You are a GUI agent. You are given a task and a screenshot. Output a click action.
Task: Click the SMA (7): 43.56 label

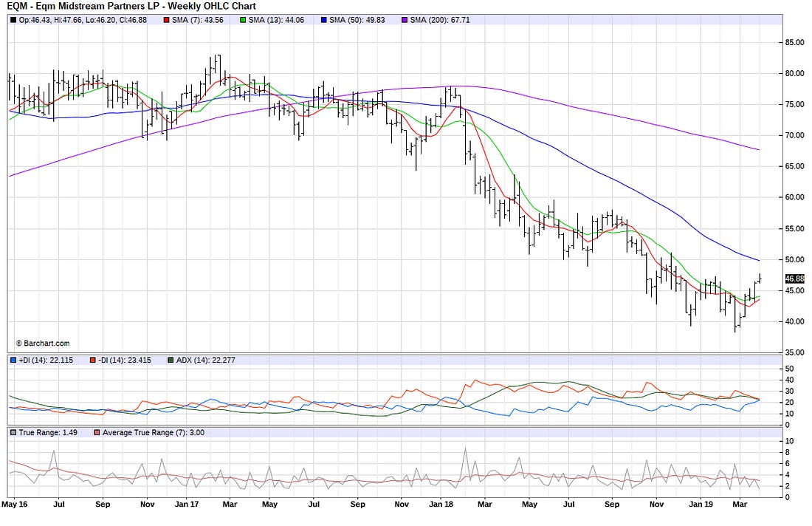[197, 20]
